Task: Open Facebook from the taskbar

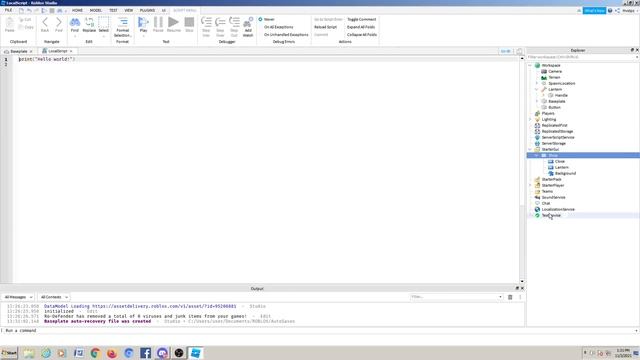Action: pyautogui.click(x=145, y=353)
